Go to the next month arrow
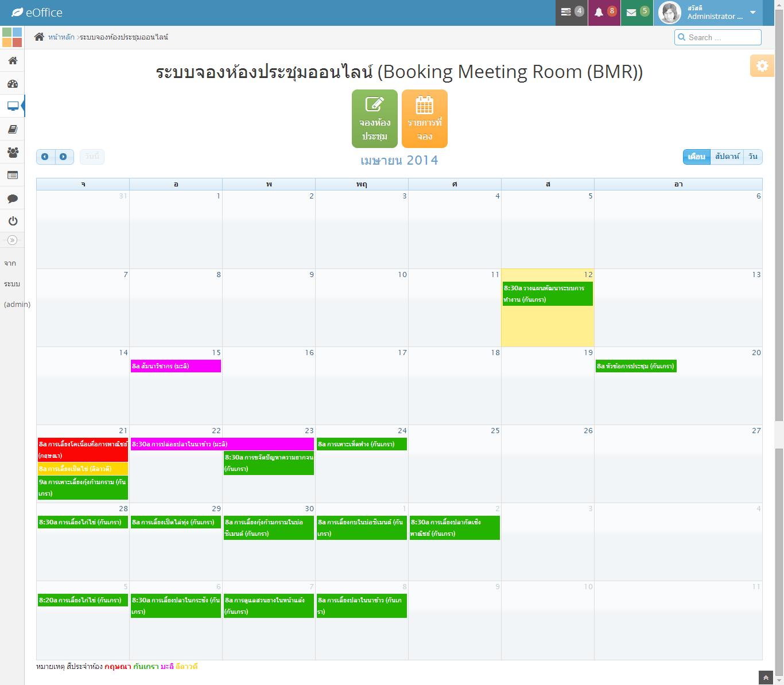Screen dimensions: 784x685 [x=64, y=157]
